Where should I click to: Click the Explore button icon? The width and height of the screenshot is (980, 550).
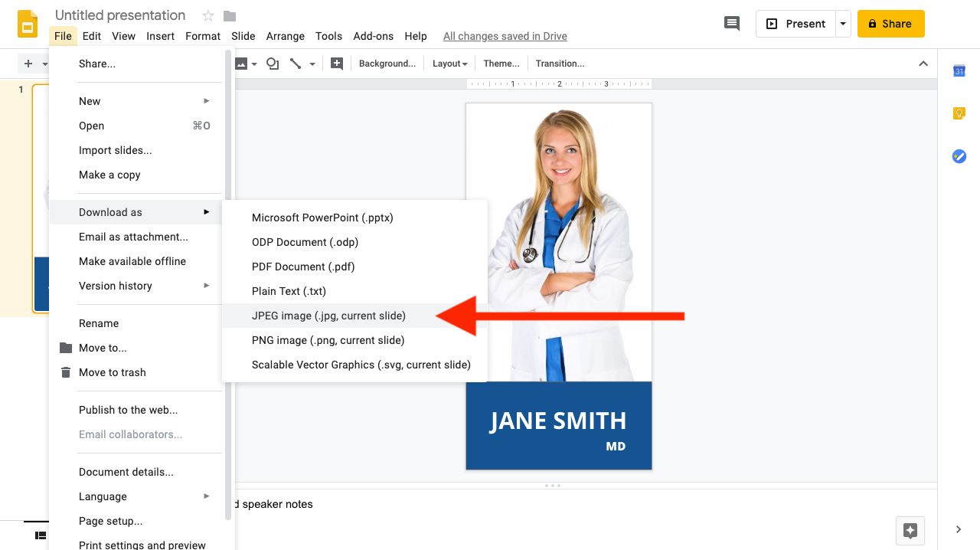click(910, 530)
